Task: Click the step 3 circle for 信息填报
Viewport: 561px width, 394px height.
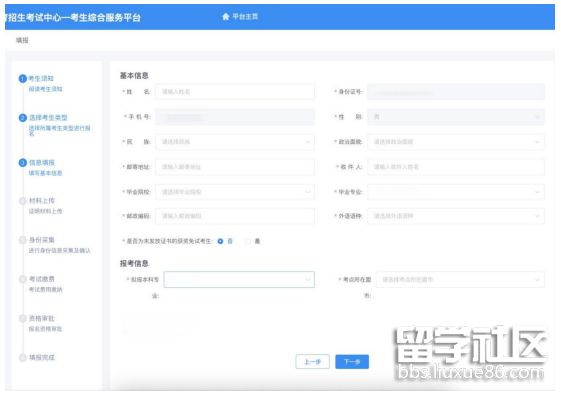Action: tap(23, 163)
